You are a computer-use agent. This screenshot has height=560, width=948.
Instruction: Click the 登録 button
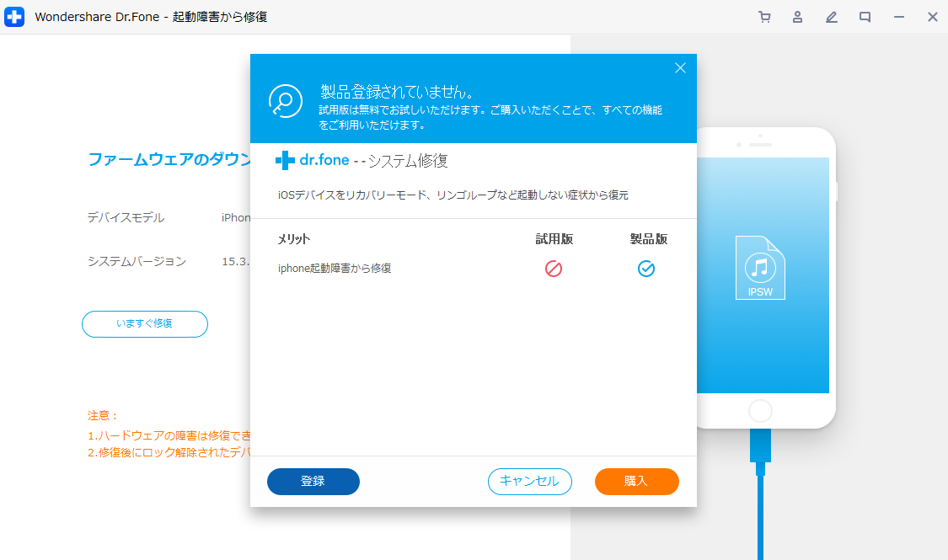[313, 482]
